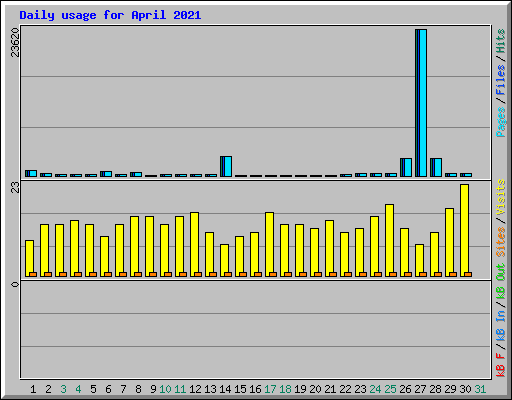This screenshot has width=512, height=400.
Task: Click the yellow visits bar for day 14
Action: (224, 260)
